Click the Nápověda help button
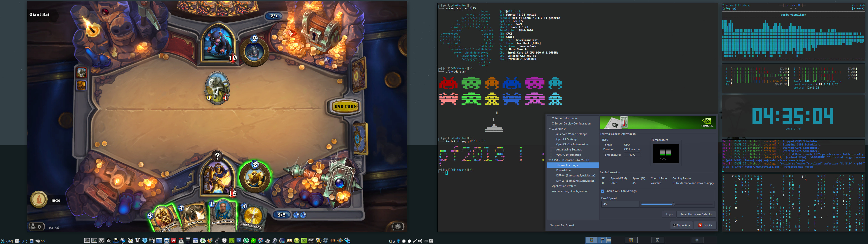Screen dimensions: 868x244 point(681,225)
